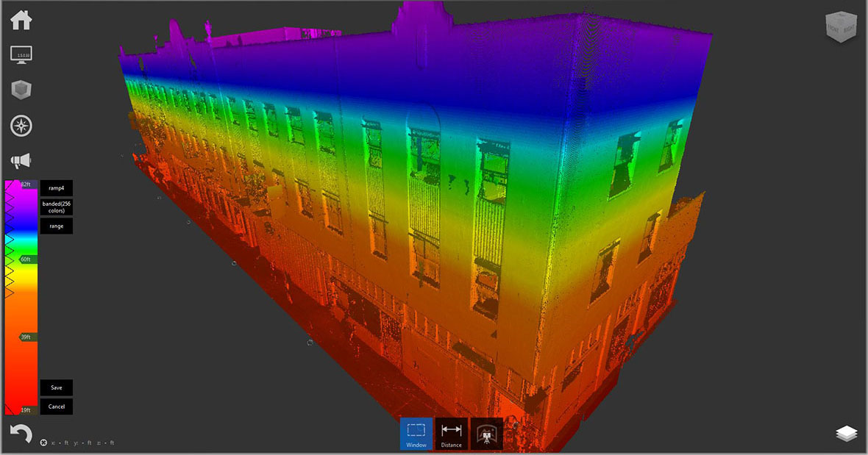Open the range setting selector
The image size is (868, 455).
point(57,226)
